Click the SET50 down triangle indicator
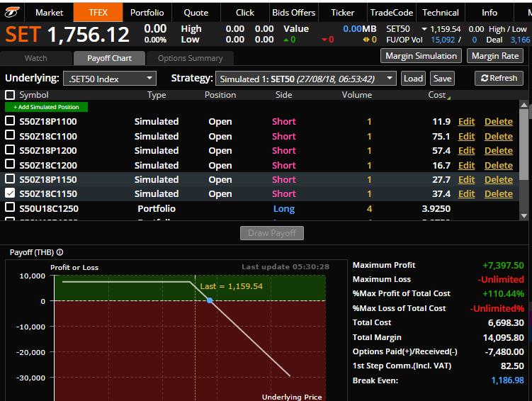 click(424, 29)
